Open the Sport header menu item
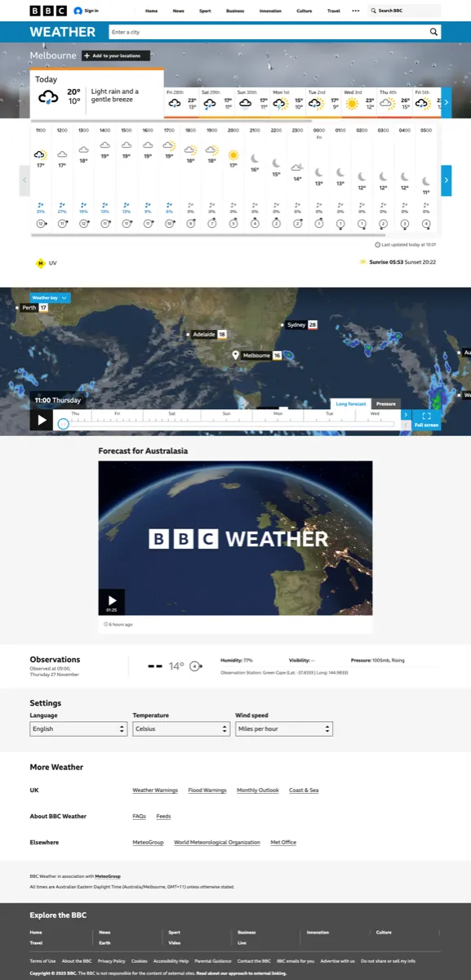Image resolution: width=471 pixels, height=980 pixels. click(x=205, y=11)
